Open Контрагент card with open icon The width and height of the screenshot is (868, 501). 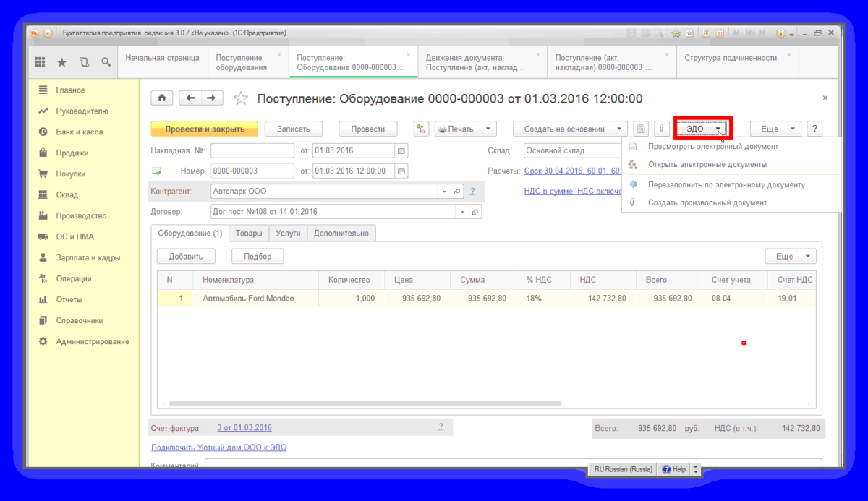tap(456, 192)
